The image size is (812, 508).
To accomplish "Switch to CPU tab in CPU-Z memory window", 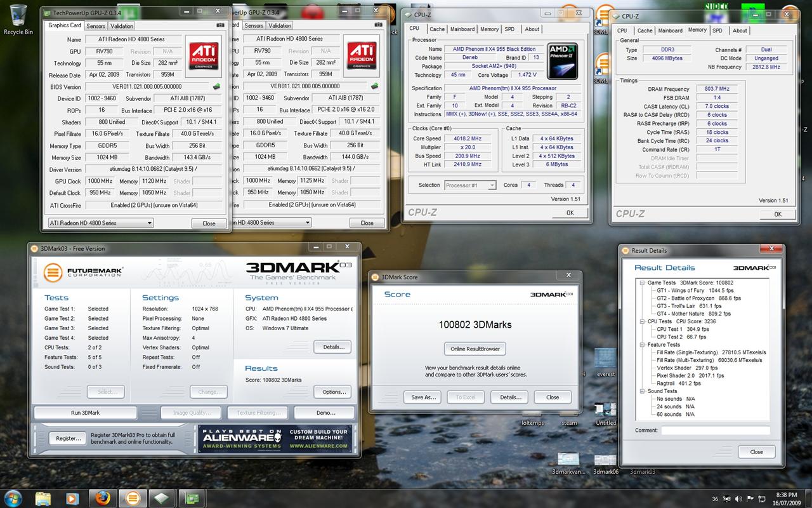I will click(x=622, y=30).
